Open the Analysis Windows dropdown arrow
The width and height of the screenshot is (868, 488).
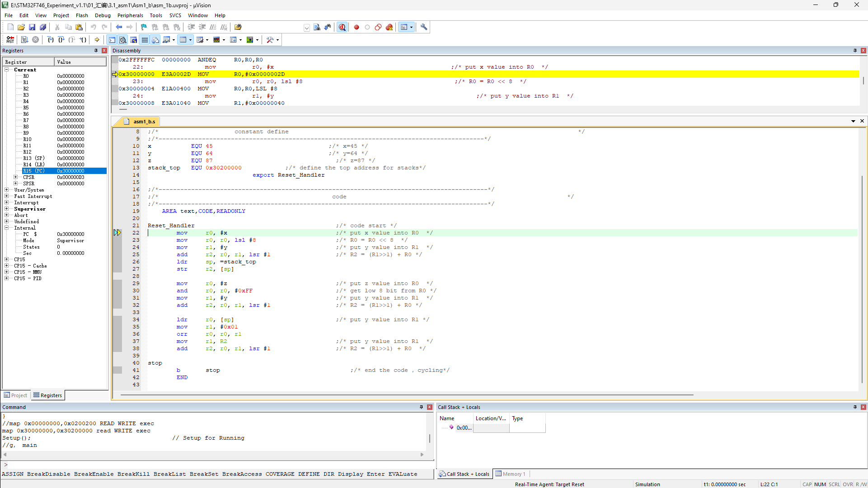point(224,40)
